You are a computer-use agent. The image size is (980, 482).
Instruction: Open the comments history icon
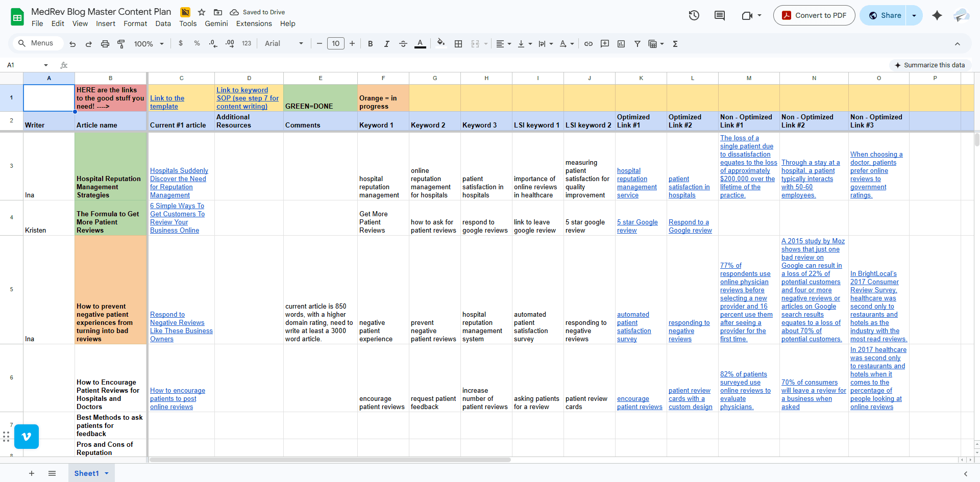[720, 15]
